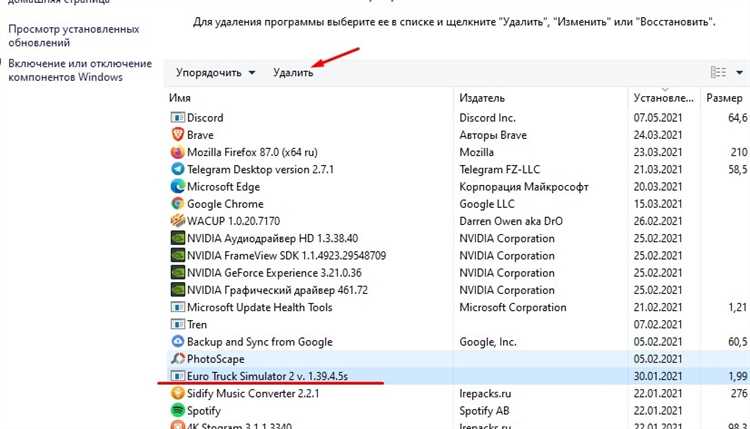Select NVIDIA FrameView SDK name
This screenshot has height=429, width=750.
click(x=286, y=255)
